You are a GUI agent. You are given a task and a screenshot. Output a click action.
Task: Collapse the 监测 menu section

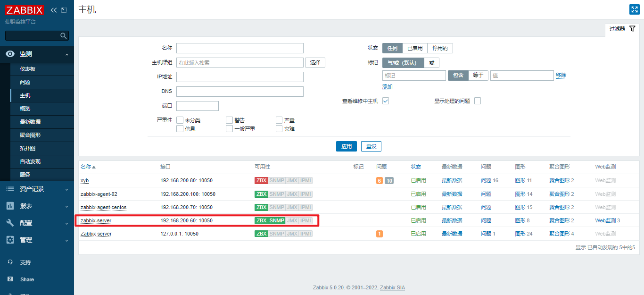click(66, 54)
